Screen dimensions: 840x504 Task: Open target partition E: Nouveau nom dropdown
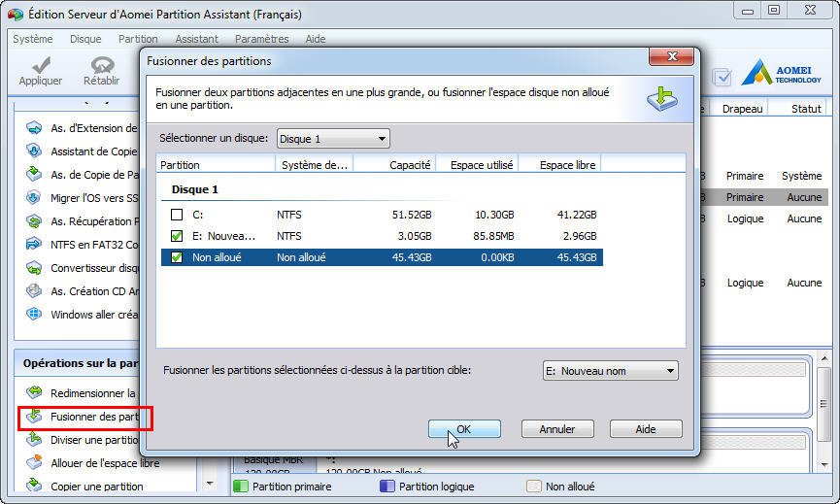click(x=611, y=371)
